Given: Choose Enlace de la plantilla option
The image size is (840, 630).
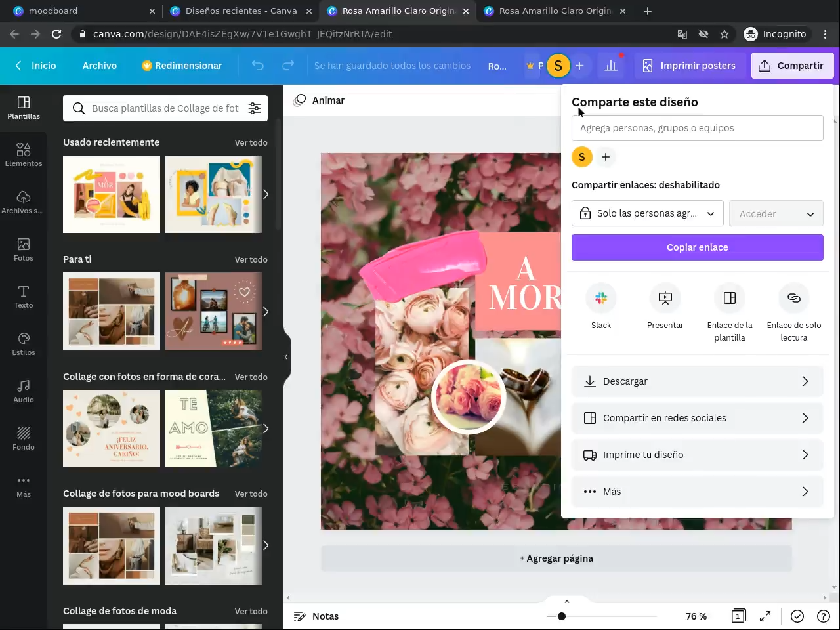Looking at the screenshot, I should [x=730, y=312].
